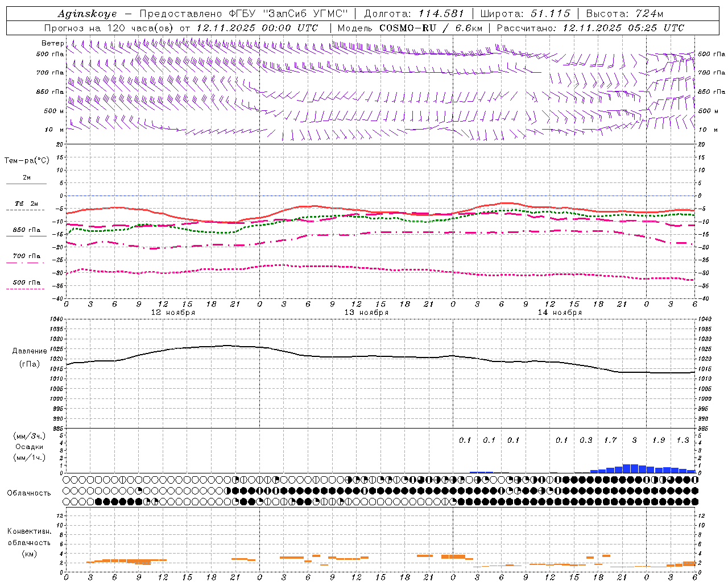Click the "(мм/1ч.)" precipitation unit label
The width and height of the screenshot is (728, 582).
coord(30,458)
